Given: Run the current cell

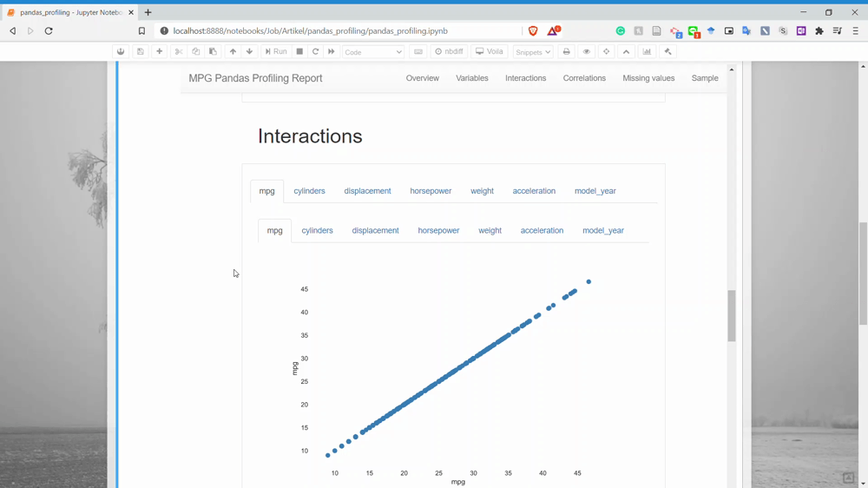Looking at the screenshot, I should [276, 51].
